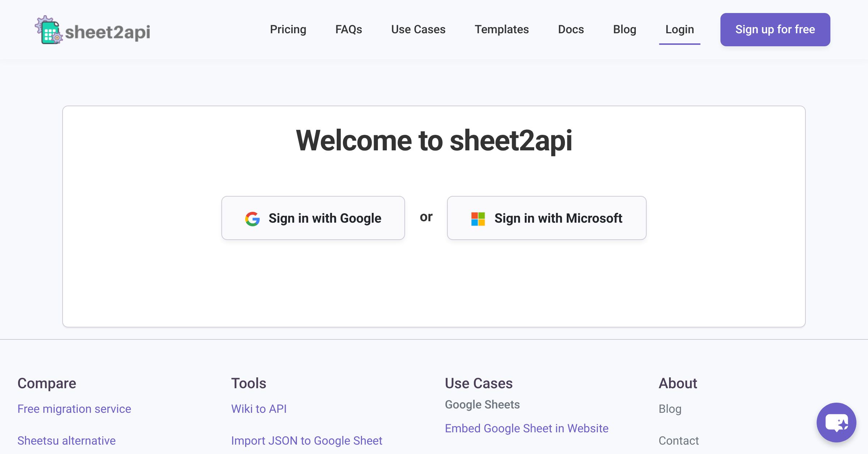Select the Login tab
868x454 pixels.
(680, 29)
